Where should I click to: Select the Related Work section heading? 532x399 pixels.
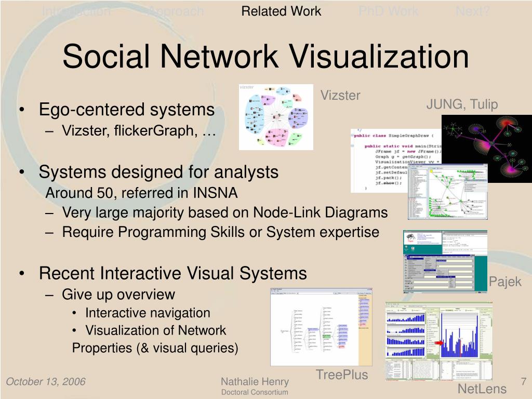tap(281, 11)
